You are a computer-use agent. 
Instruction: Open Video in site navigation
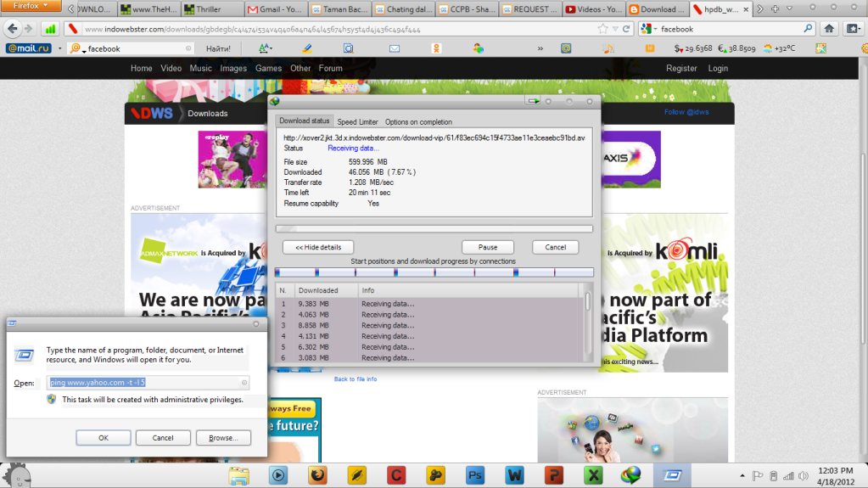171,68
